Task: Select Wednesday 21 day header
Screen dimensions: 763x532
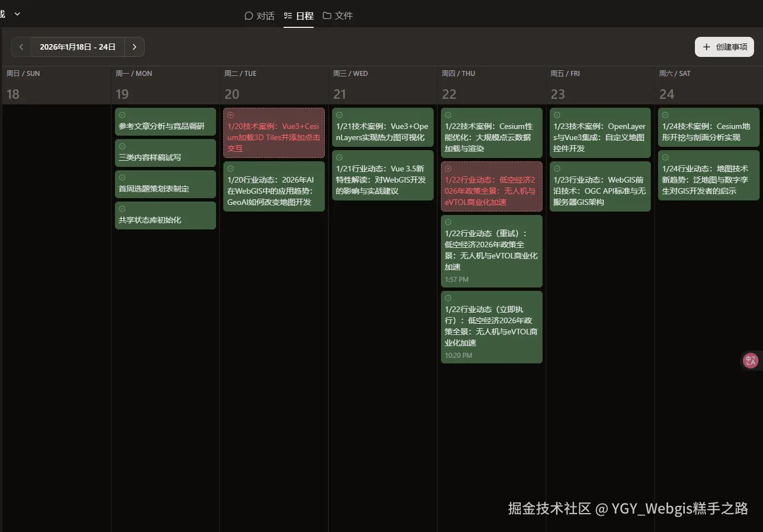Action: [383, 85]
